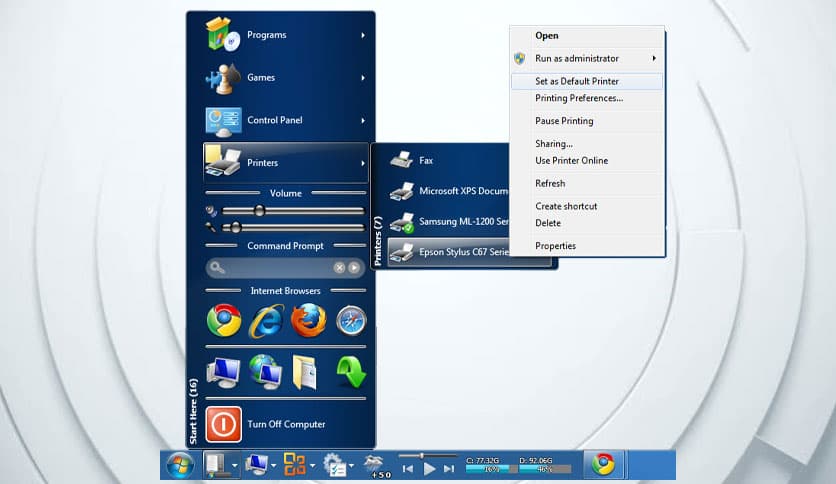Open the My Computer monitor icon
Image resolution: width=836 pixels, height=484 pixels.
pyautogui.click(x=223, y=372)
